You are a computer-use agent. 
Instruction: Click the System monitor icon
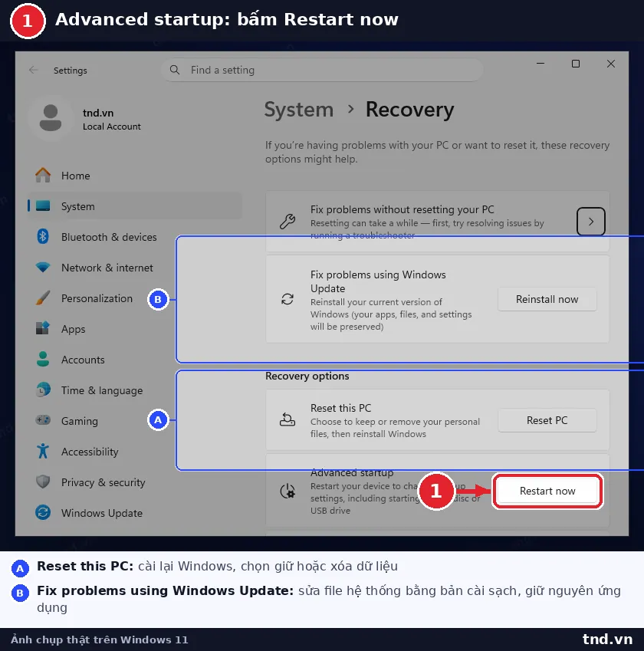[x=43, y=206]
